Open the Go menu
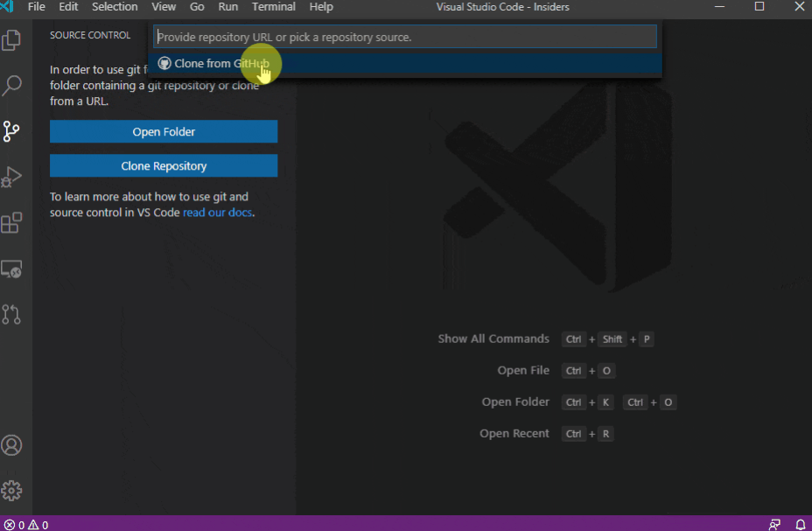 [197, 7]
